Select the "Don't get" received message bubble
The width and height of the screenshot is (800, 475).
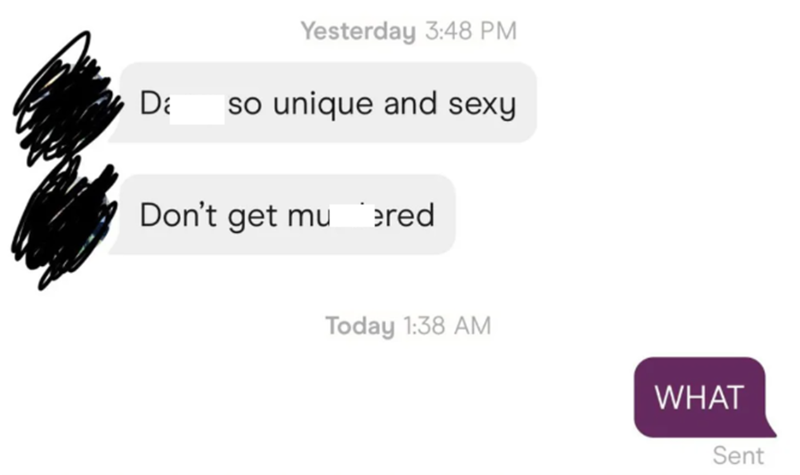point(283,214)
